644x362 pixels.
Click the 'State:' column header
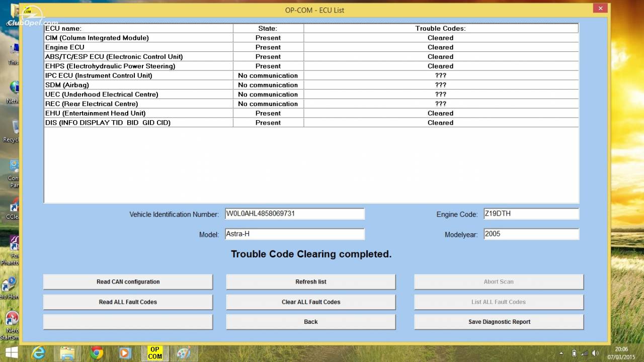tap(268, 28)
